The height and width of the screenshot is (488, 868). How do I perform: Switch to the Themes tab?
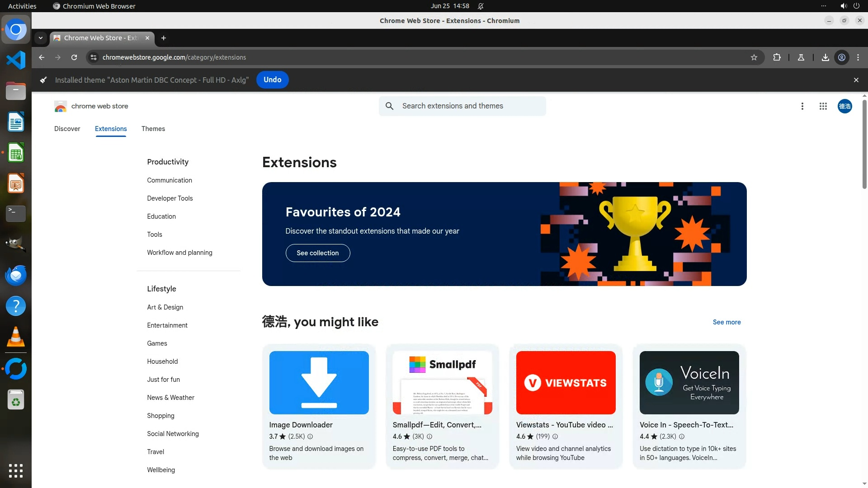click(x=153, y=129)
